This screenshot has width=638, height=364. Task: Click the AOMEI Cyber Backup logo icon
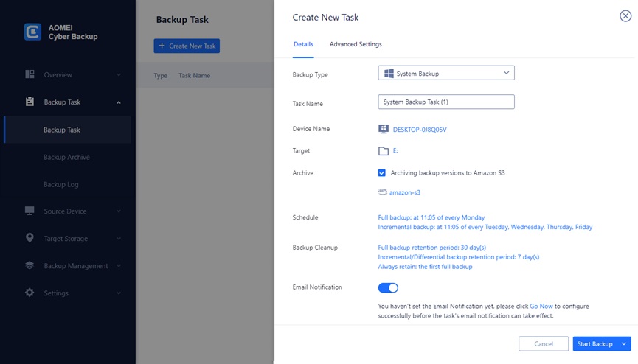(32, 32)
